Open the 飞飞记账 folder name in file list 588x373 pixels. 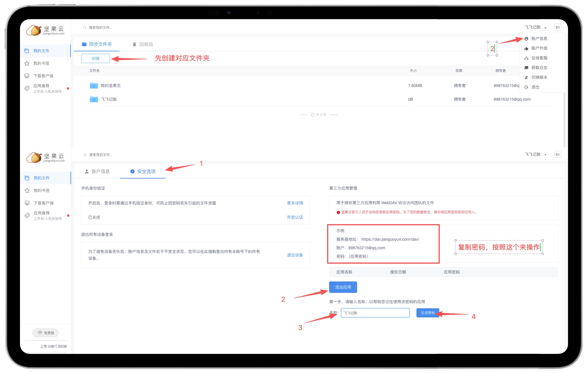[x=109, y=99]
